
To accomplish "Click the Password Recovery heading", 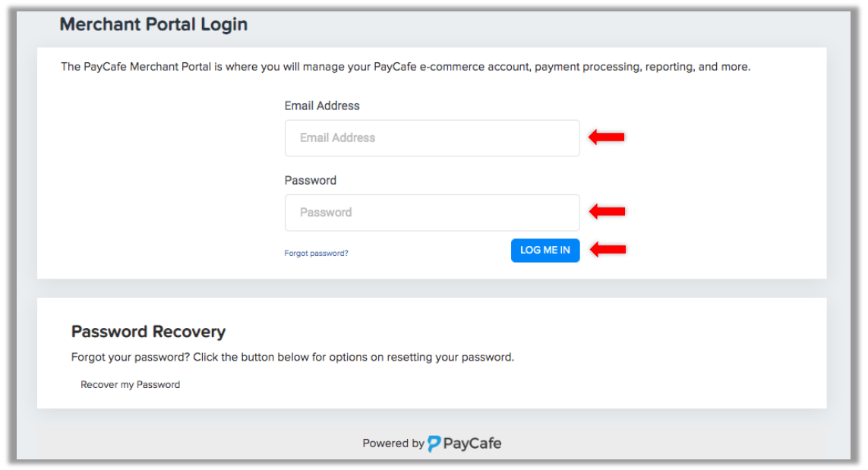I will [x=148, y=332].
